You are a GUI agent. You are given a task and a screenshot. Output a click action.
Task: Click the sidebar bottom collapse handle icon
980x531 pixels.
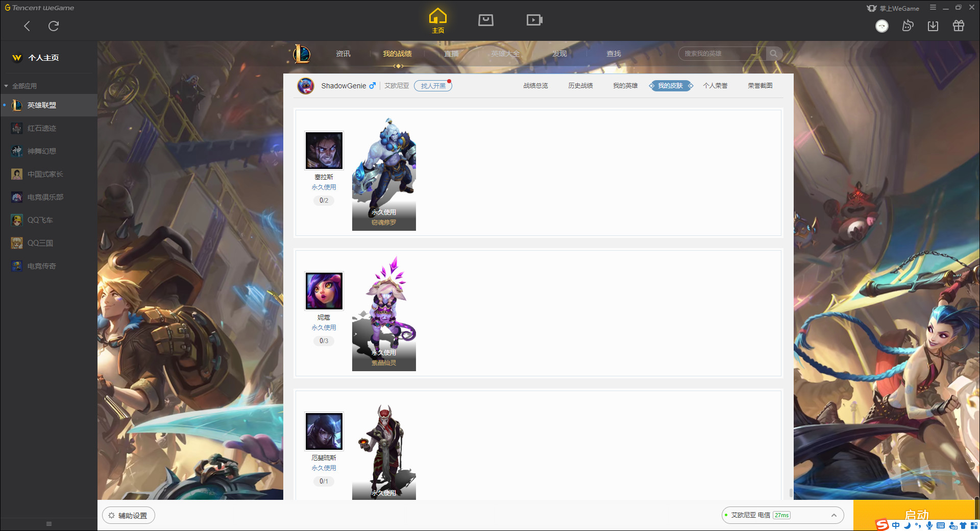49,524
